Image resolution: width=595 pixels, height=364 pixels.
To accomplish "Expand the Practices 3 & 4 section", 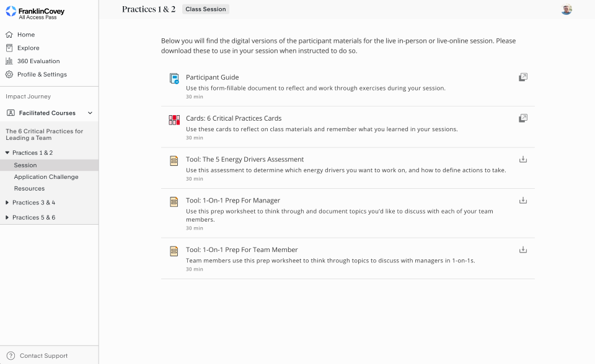I will 7,202.
